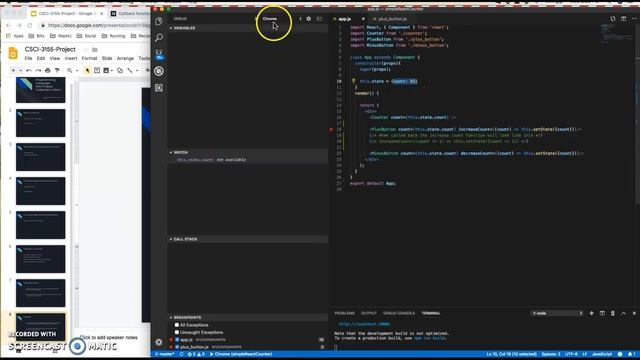The height and width of the screenshot is (360, 640).
Task: Switch to the plus_button.js editor tab
Action: point(392,19)
